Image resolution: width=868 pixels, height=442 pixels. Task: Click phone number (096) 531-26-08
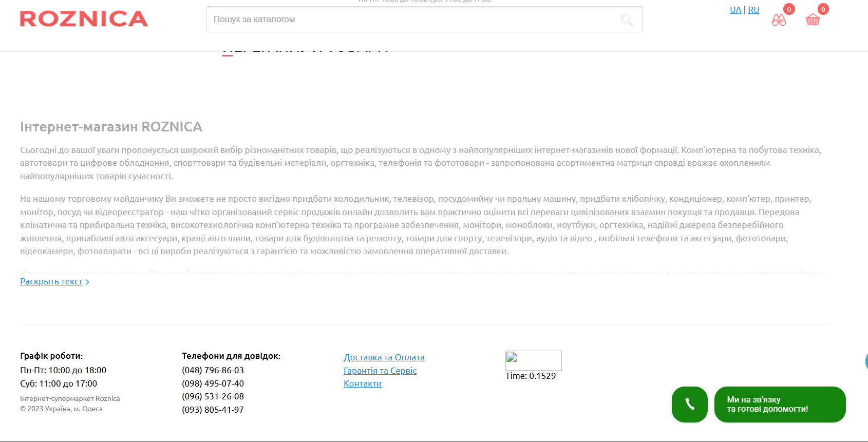coord(213,396)
